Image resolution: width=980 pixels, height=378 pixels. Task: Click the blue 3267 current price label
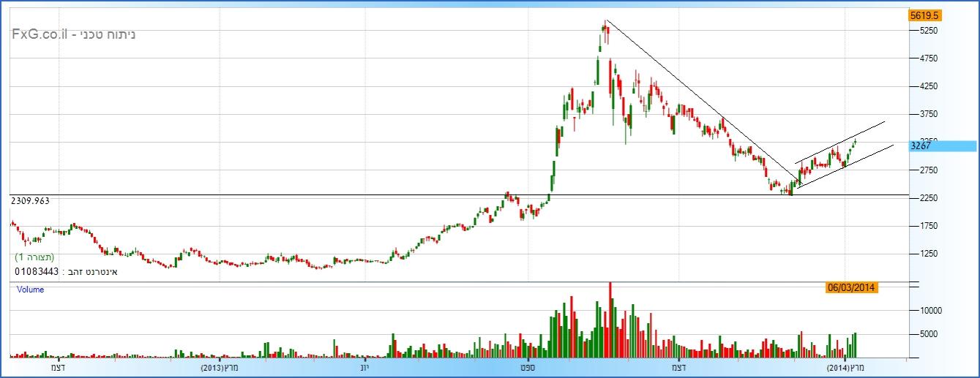pyautogui.click(x=920, y=146)
